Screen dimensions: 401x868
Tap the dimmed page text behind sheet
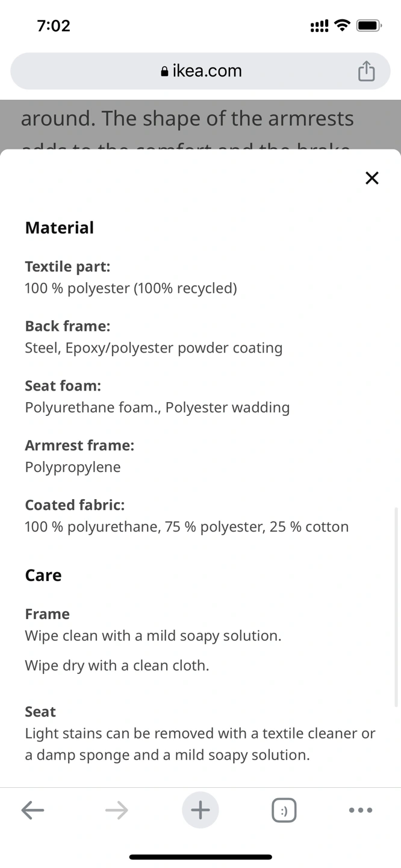coord(187,119)
